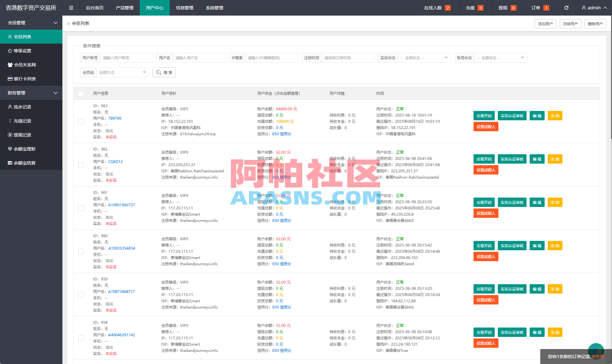This screenshot has width=612, height=364.
Task: Toggle the select-all checkbox in table header
Action: coord(81,93)
